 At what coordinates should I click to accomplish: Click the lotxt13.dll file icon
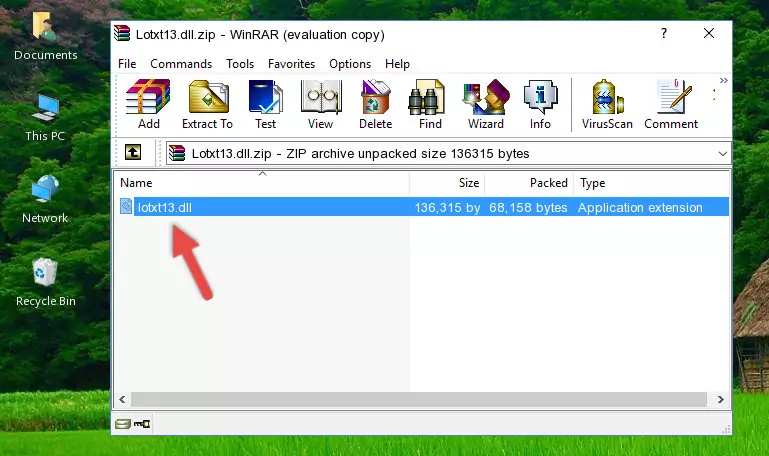(126, 206)
